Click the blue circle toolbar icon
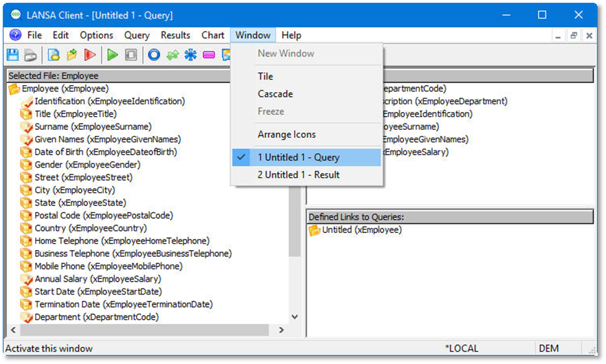Image resolution: width=606 pixels, height=364 pixels. click(x=154, y=55)
